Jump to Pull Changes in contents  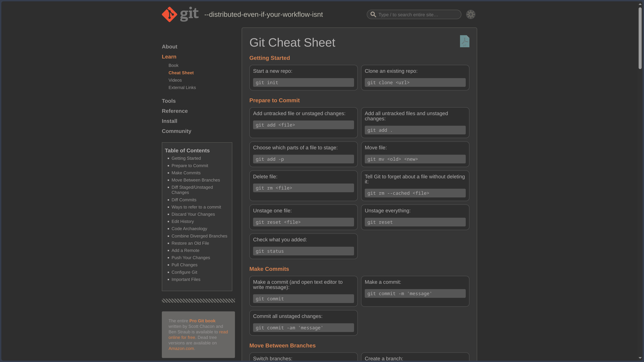coord(184,265)
